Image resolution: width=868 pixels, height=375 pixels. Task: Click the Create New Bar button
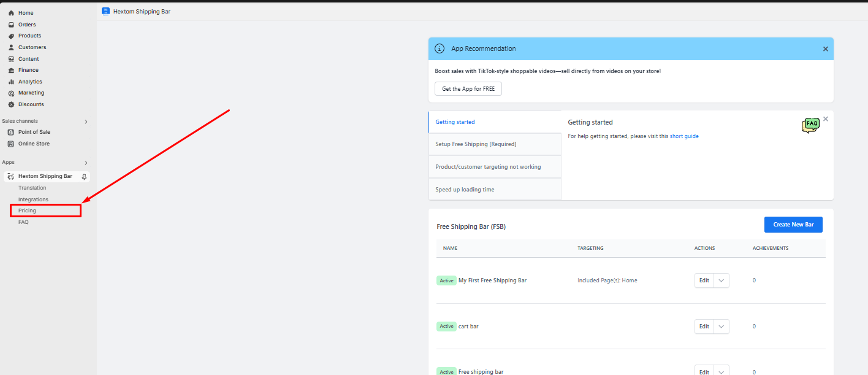(x=793, y=225)
